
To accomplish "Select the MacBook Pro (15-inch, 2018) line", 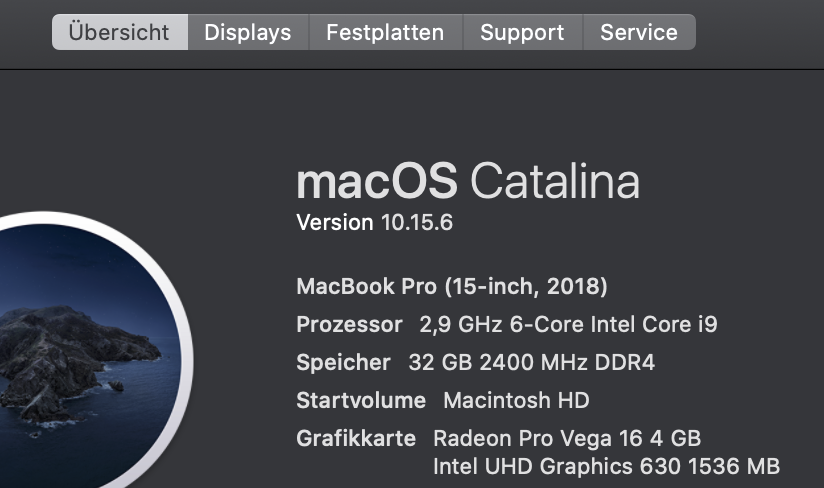I will [x=452, y=287].
